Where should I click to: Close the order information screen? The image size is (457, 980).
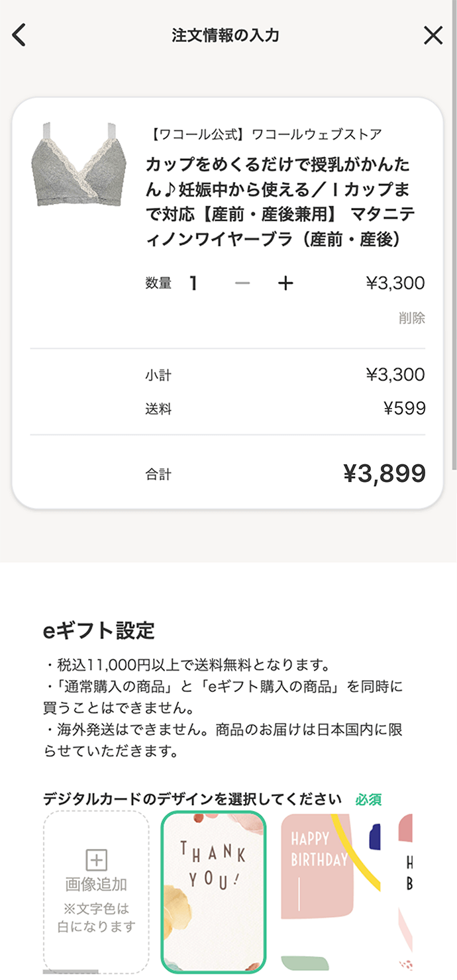click(433, 35)
